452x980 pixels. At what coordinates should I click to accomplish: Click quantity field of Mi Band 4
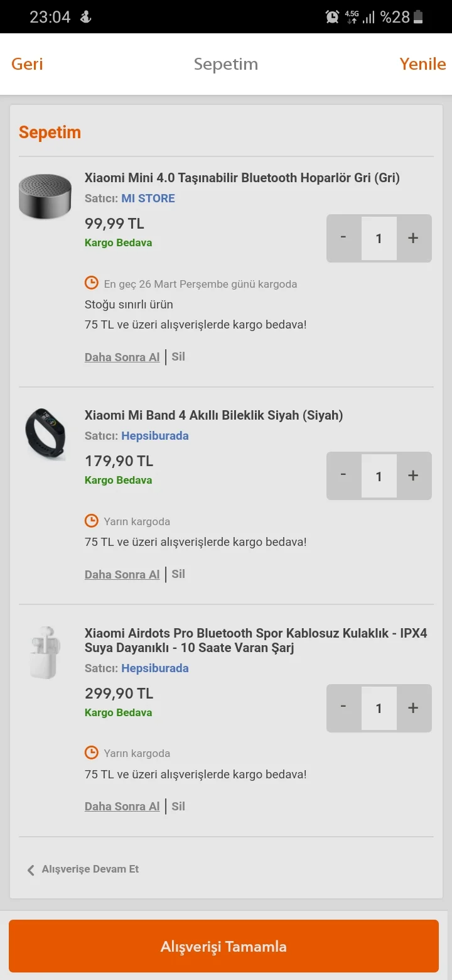[x=379, y=476]
